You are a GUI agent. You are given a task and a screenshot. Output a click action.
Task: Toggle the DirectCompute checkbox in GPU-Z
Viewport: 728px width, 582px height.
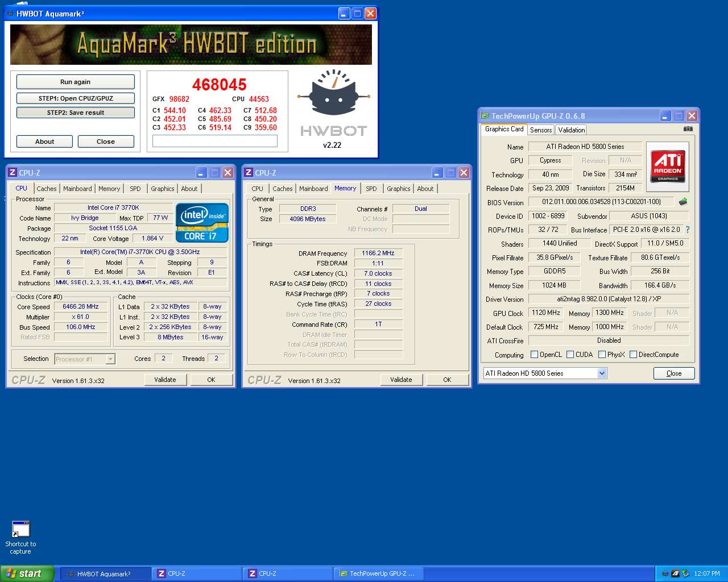(x=633, y=355)
